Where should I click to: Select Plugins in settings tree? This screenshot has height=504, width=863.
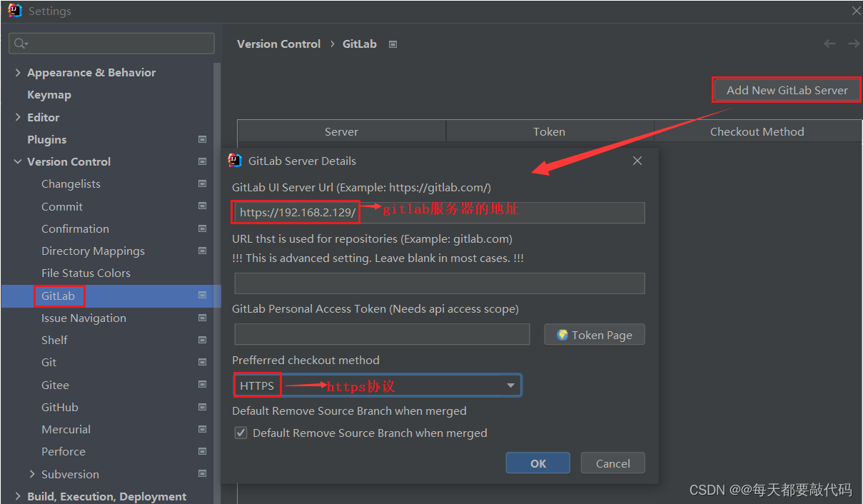pyautogui.click(x=46, y=139)
